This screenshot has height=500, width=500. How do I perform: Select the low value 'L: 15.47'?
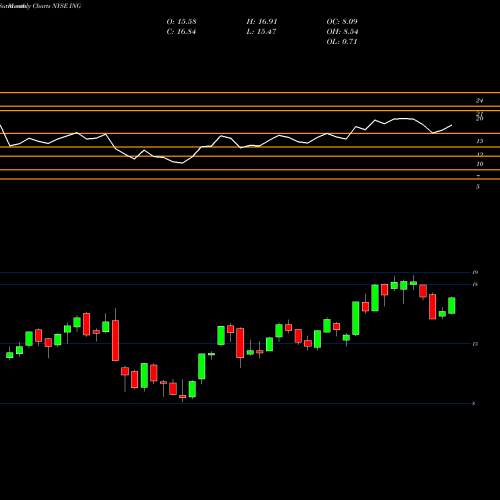(261, 32)
